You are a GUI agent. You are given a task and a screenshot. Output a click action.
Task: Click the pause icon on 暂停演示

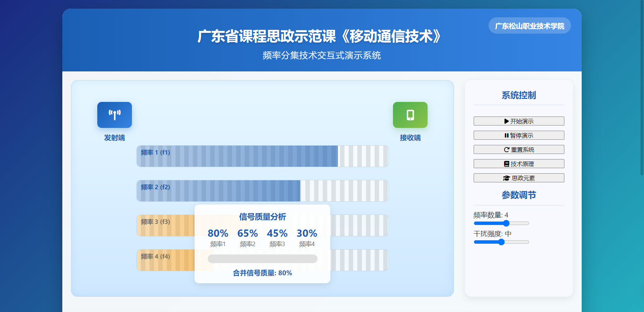[507, 136]
